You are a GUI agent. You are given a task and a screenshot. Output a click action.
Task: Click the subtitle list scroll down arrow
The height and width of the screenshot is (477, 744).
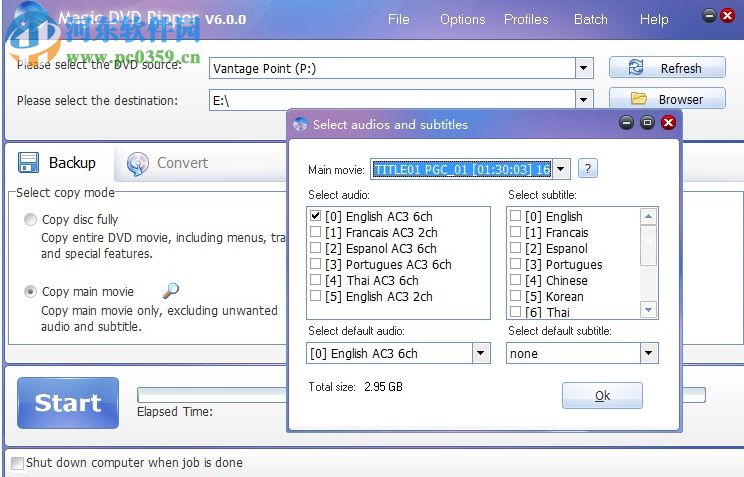pyautogui.click(x=648, y=310)
